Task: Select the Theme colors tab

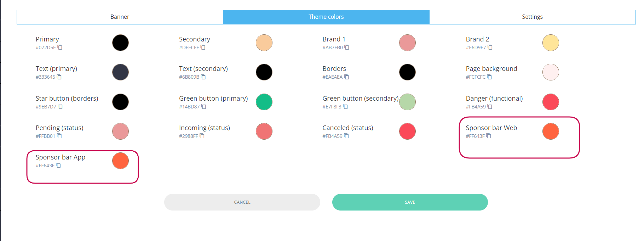Action: pos(326,17)
